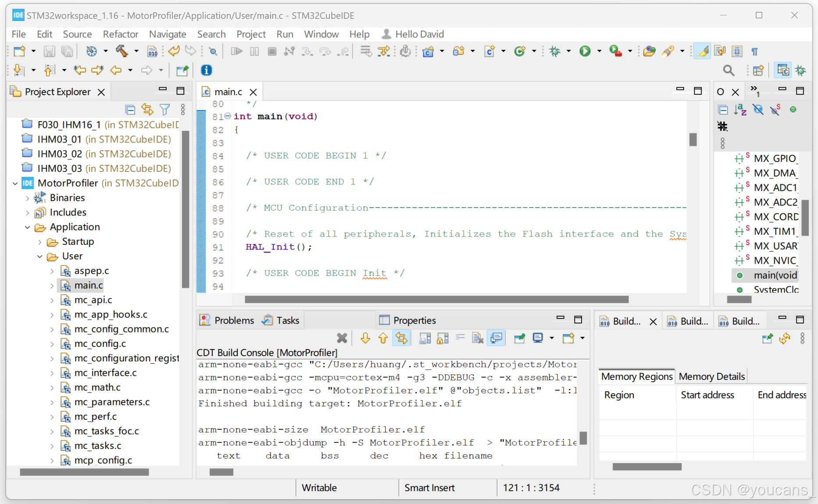Image resolution: width=818 pixels, height=504 pixels.
Task: Click the New wizard icon
Action: [19, 51]
